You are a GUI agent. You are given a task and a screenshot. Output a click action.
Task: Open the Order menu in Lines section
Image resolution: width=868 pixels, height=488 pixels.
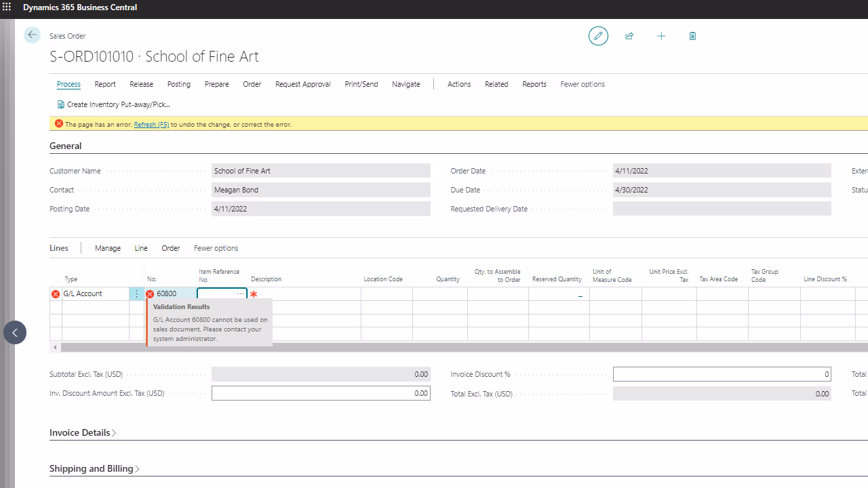[171, 248]
